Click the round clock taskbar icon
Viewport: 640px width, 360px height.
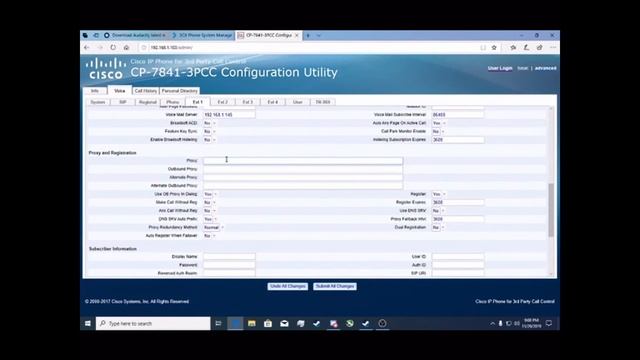382,323
